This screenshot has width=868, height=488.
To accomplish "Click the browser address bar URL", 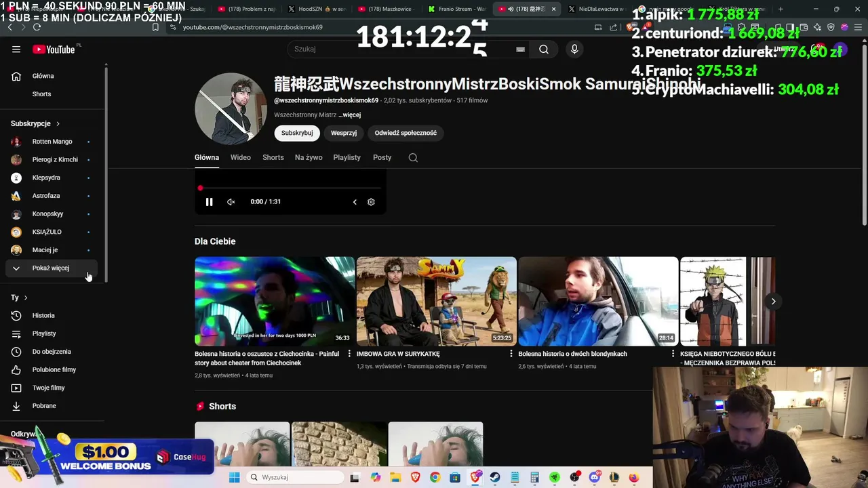I will (253, 27).
